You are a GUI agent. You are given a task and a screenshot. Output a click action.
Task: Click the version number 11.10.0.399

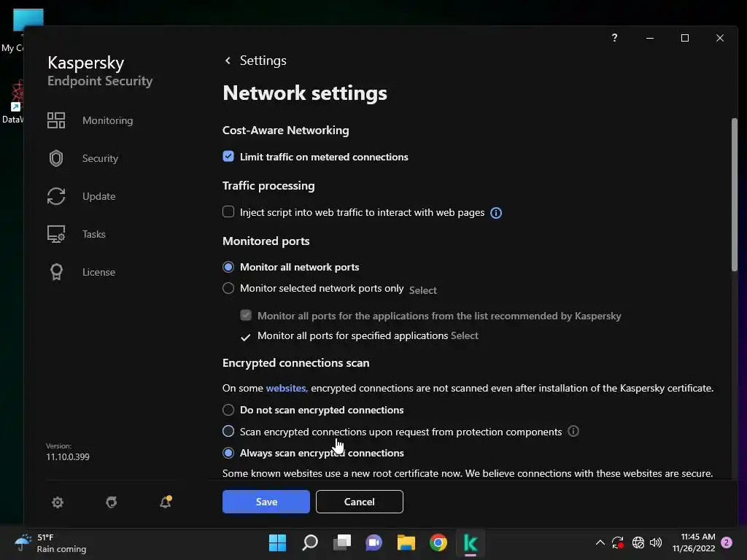pos(68,456)
